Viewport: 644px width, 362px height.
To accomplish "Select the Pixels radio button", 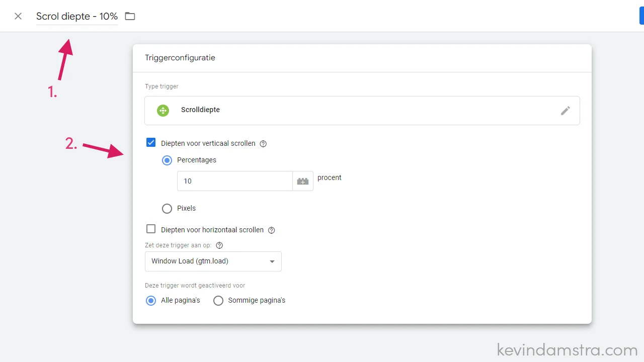I will 167,209.
